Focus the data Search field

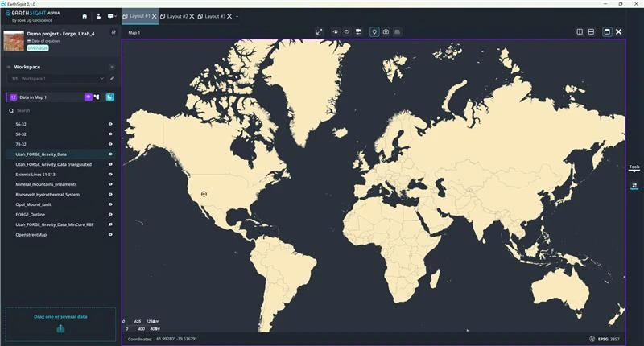[60, 110]
